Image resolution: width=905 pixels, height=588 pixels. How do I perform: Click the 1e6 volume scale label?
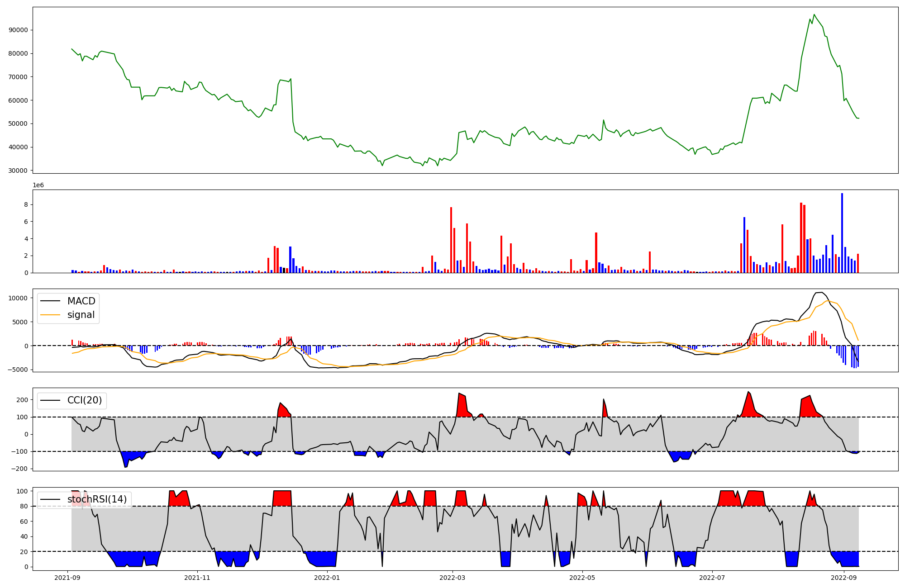click(38, 185)
